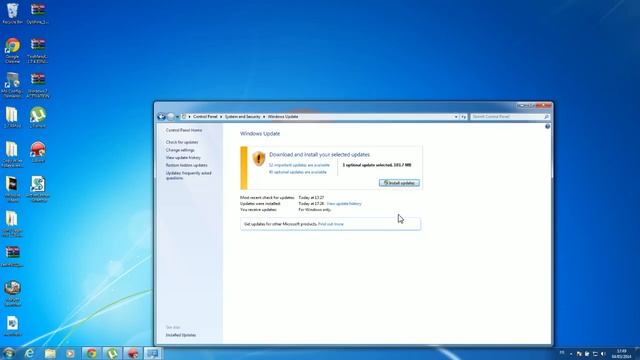Click the Control Panel breadcrumb

pyautogui.click(x=205, y=117)
